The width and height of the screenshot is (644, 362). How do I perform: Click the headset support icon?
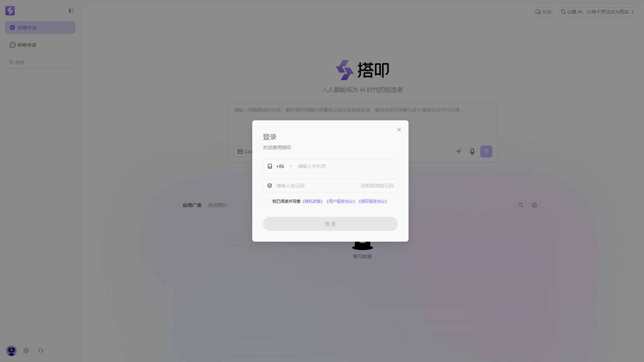coord(41,351)
